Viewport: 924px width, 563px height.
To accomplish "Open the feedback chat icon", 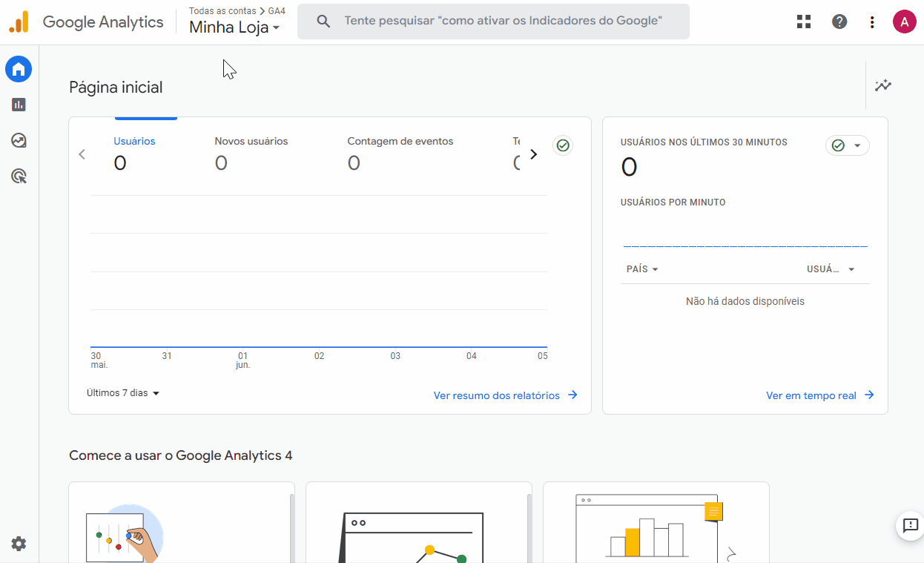I will (909, 526).
